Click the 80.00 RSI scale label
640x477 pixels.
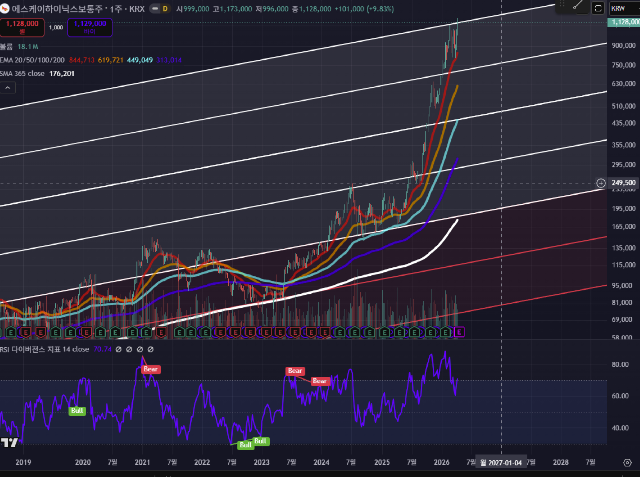620,365
